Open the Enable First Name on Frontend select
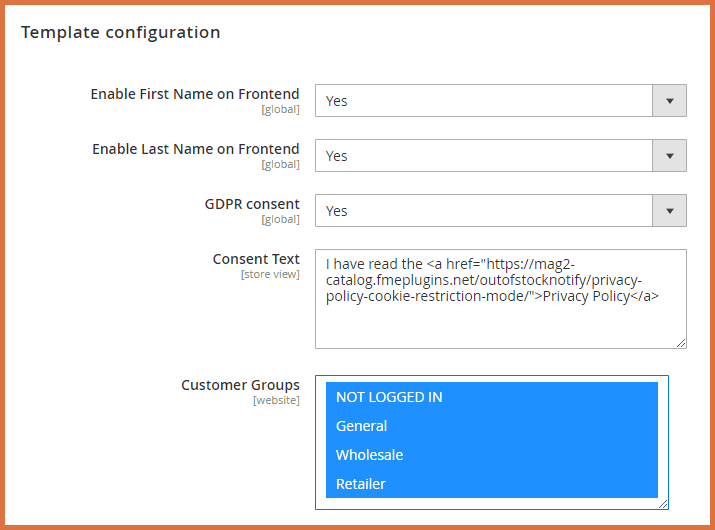This screenshot has width=715, height=530. tap(484, 101)
